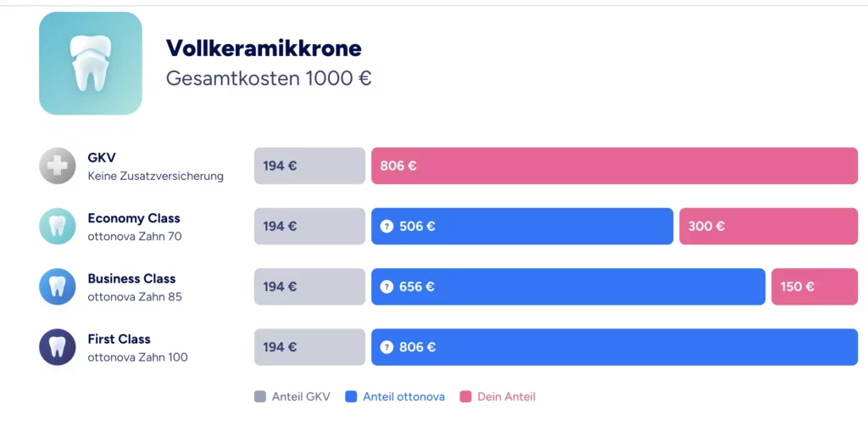Click the Economy Class label text
868x426 pixels.
tap(134, 218)
